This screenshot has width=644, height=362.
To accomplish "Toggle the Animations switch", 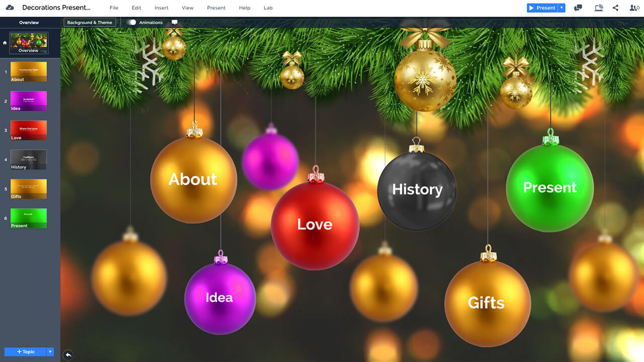I will pyautogui.click(x=132, y=23).
